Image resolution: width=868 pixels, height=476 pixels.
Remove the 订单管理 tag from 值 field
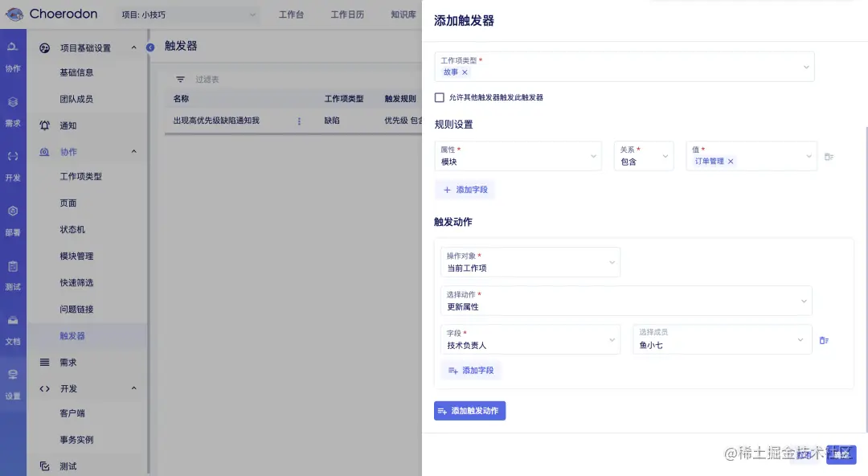[730, 162]
